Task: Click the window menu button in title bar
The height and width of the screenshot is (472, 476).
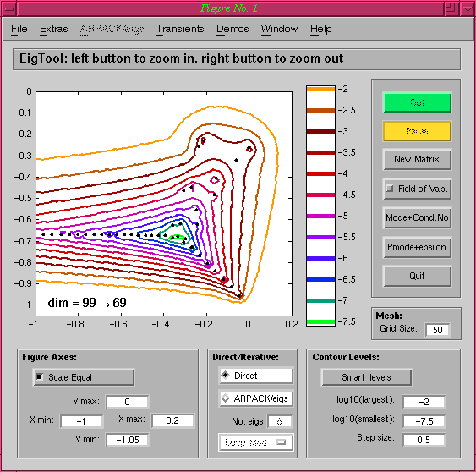Action: pyautogui.click(x=9, y=8)
